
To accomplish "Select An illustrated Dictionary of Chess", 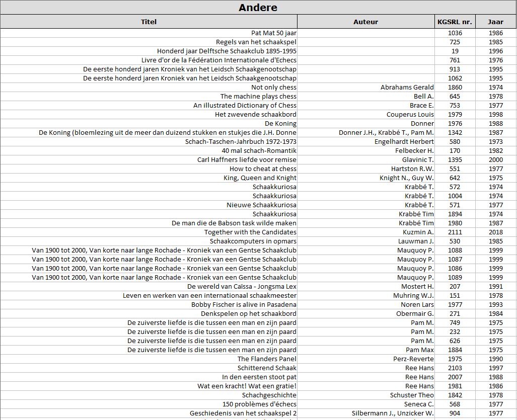I will pos(245,106).
